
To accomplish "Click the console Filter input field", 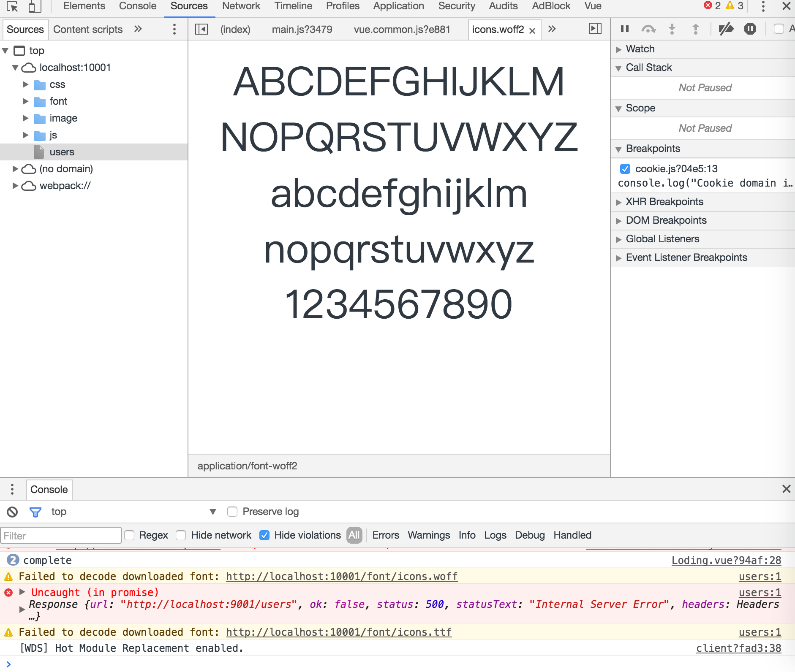I will click(x=61, y=535).
